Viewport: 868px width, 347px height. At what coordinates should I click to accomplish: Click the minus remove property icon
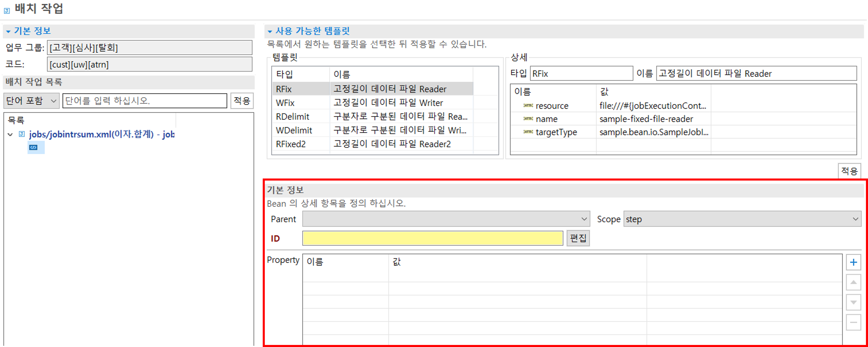tap(853, 322)
